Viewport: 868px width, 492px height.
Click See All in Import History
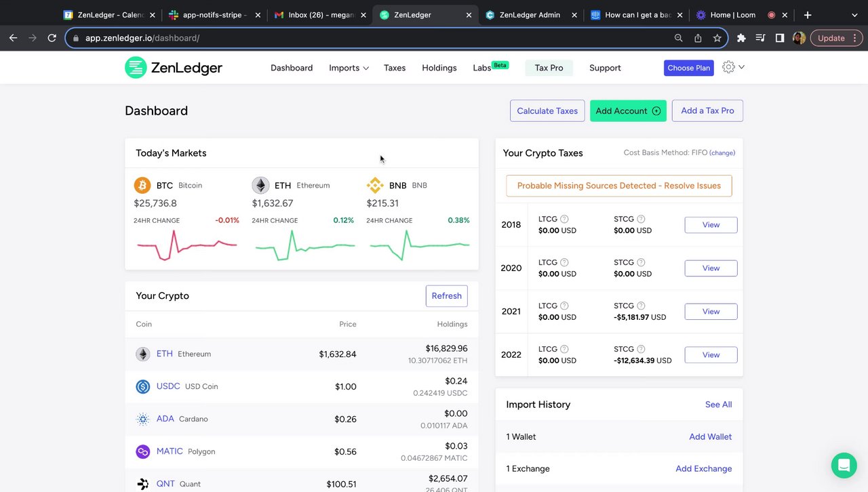tap(719, 405)
